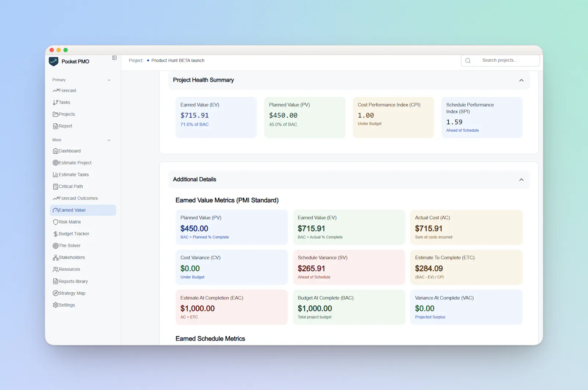Click the Forecast trend icon in sidebar
This screenshot has width=588, height=390.
click(55, 91)
